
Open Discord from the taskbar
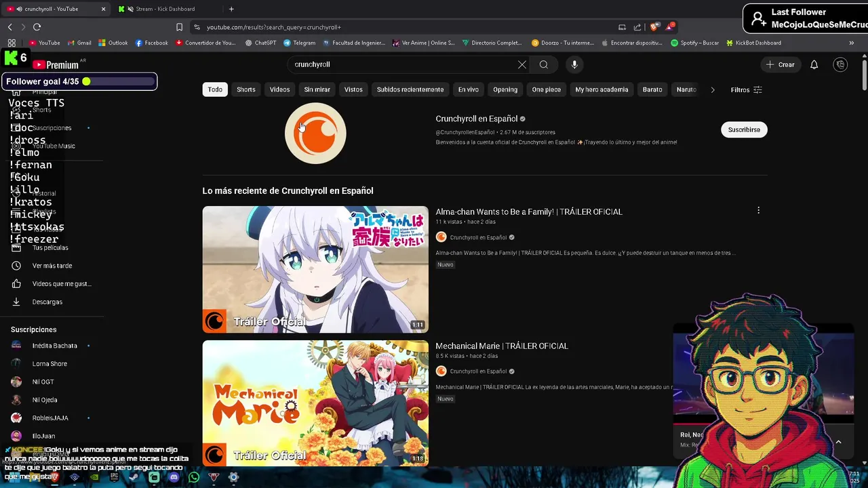[x=174, y=477]
